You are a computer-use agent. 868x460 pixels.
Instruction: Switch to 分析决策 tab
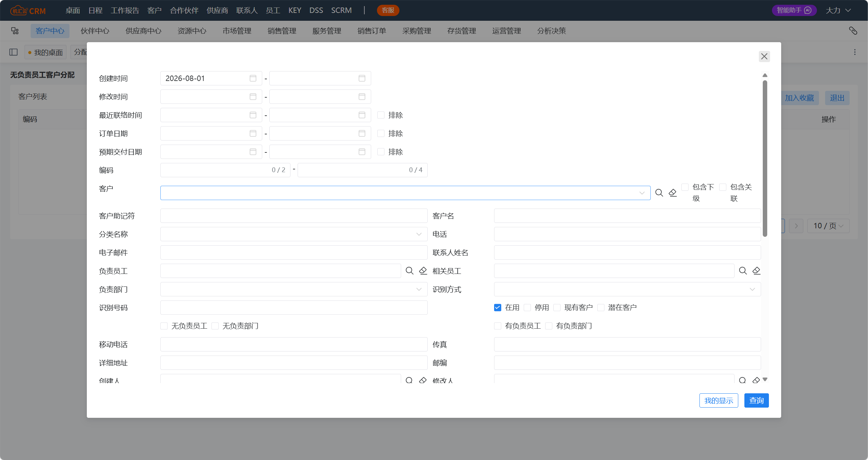click(552, 31)
